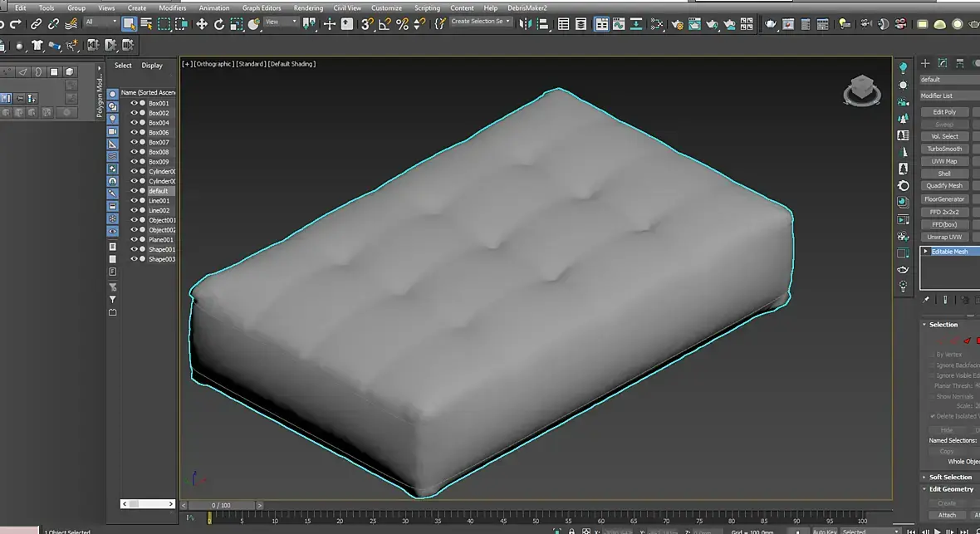Open the reference coordinate View dropdown

tap(281, 22)
